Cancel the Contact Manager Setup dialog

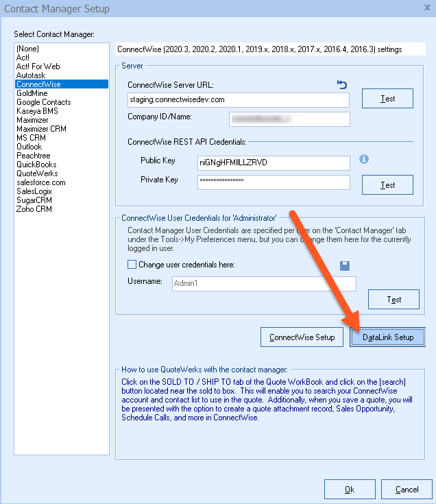click(407, 489)
